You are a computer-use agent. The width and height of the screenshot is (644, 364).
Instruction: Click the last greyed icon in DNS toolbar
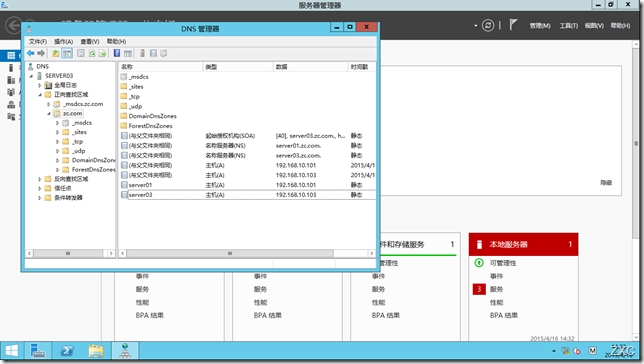163,53
